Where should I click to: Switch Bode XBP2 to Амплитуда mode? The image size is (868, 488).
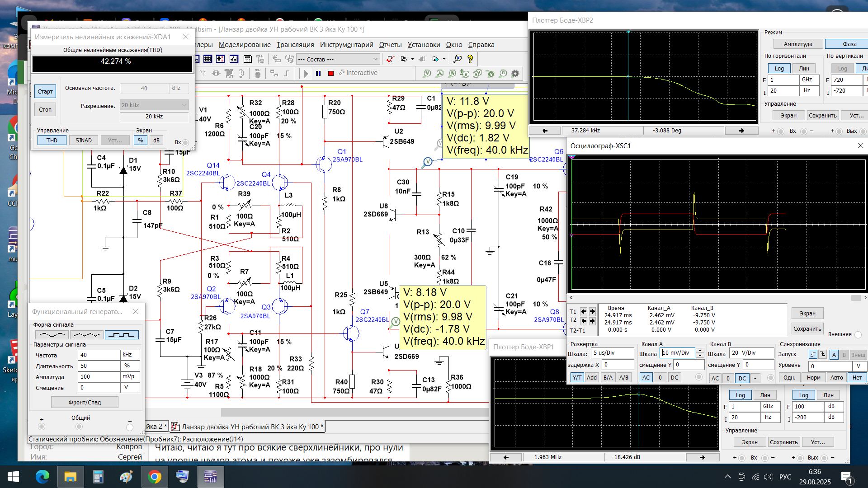pos(798,44)
